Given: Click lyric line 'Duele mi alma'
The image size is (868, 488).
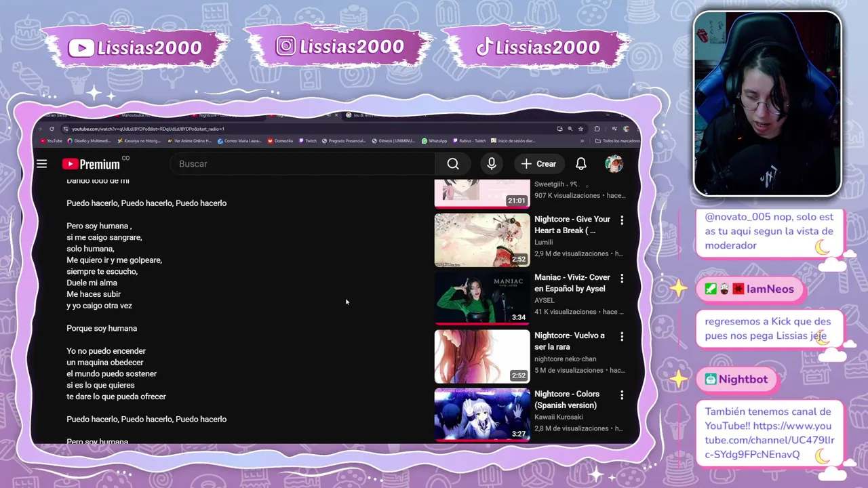Looking at the screenshot, I should point(92,283).
